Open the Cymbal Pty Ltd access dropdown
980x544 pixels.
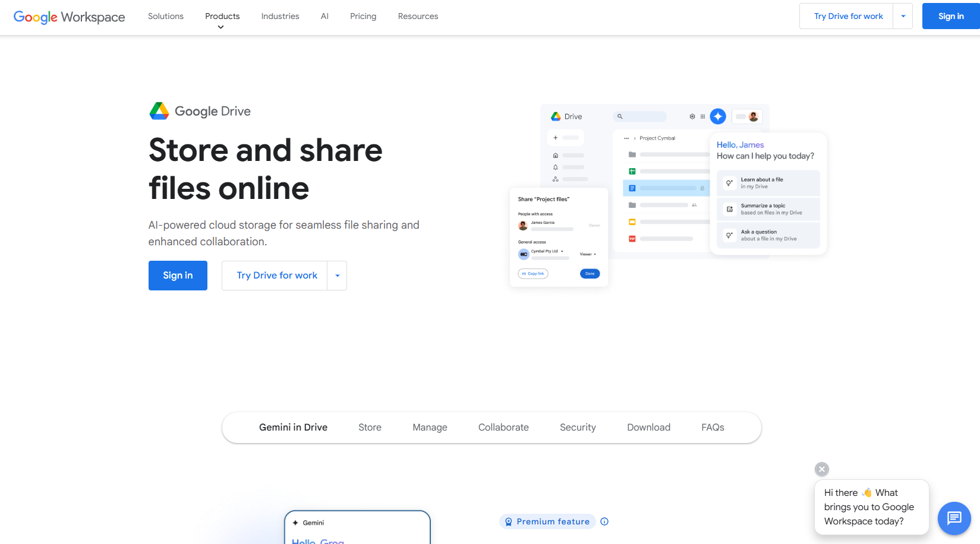point(547,251)
